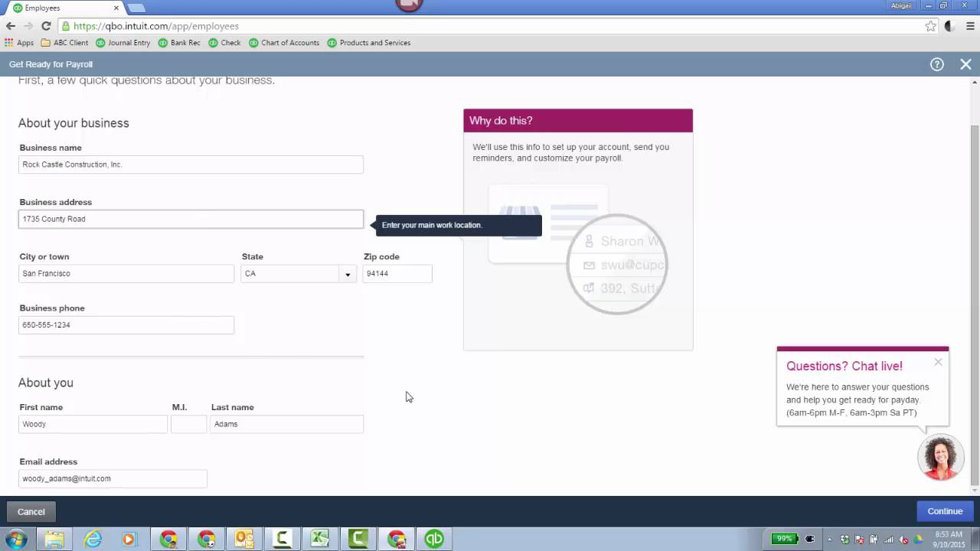Open the Chrome menu icon
The width and height of the screenshot is (980, 551).
969,26
